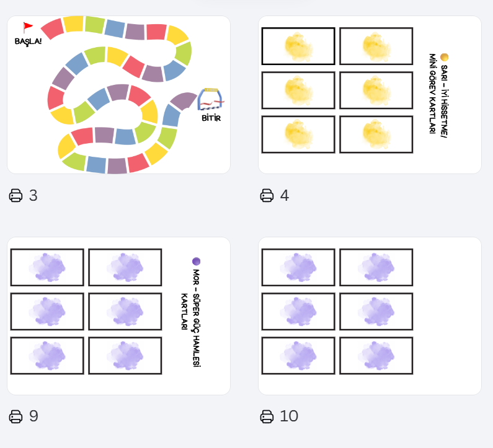Viewport: 493px width, 448px height.
Task: Select the page number 4 label
Action: click(x=285, y=195)
